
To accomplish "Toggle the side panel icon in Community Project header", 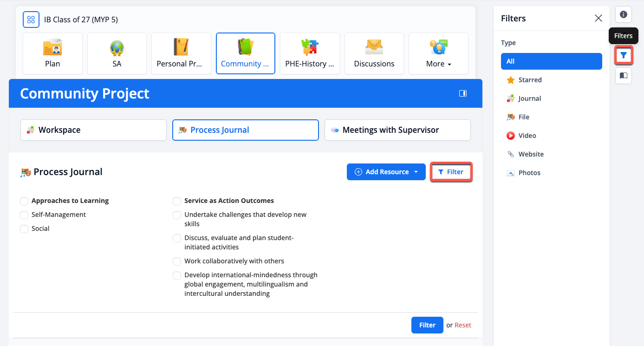I will pyautogui.click(x=462, y=93).
